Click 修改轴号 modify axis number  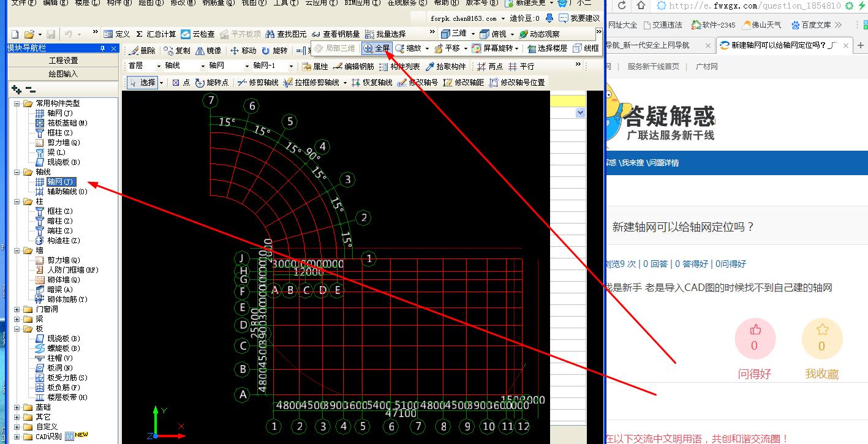point(417,83)
